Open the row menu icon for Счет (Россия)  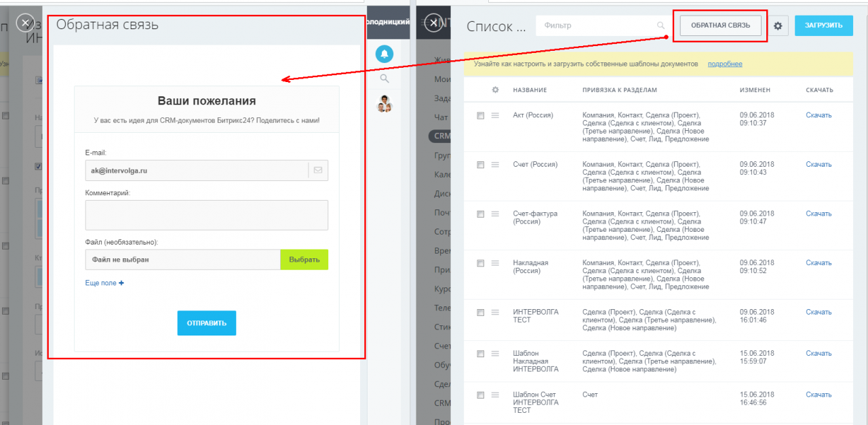tap(495, 165)
